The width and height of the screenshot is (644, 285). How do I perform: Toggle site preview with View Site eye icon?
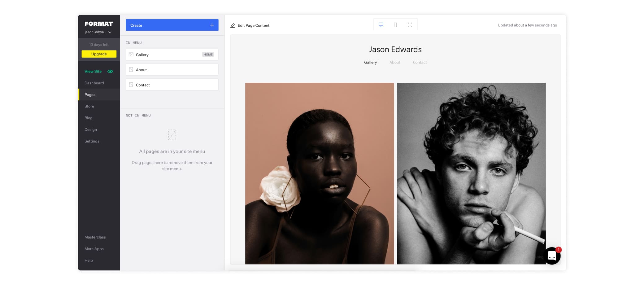point(110,71)
